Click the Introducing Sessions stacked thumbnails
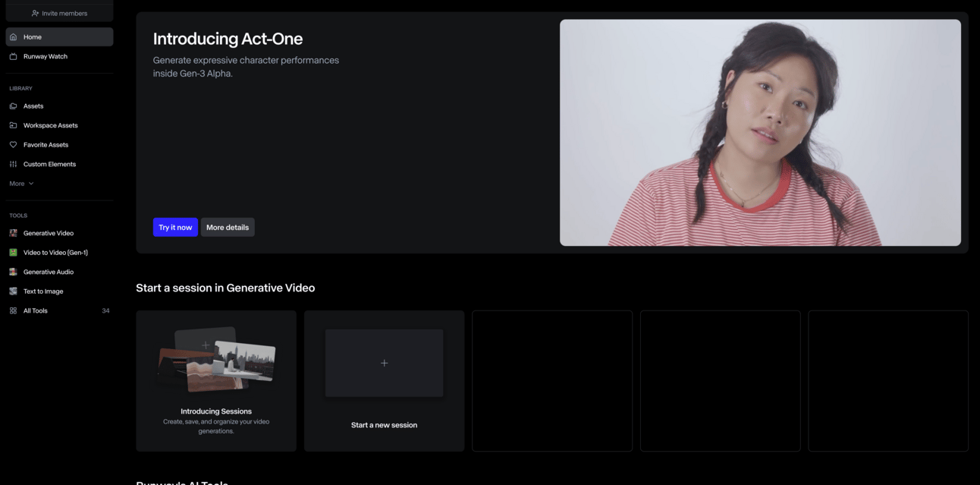The height and width of the screenshot is (485, 980). (217, 360)
